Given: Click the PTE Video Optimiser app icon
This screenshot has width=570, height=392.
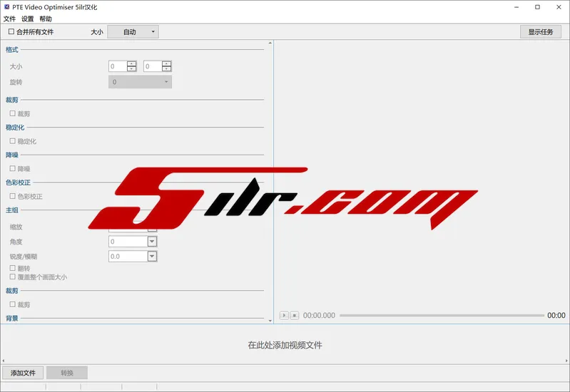Looking at the screenshot, I should pyautogui.click(x=6, y=7).
